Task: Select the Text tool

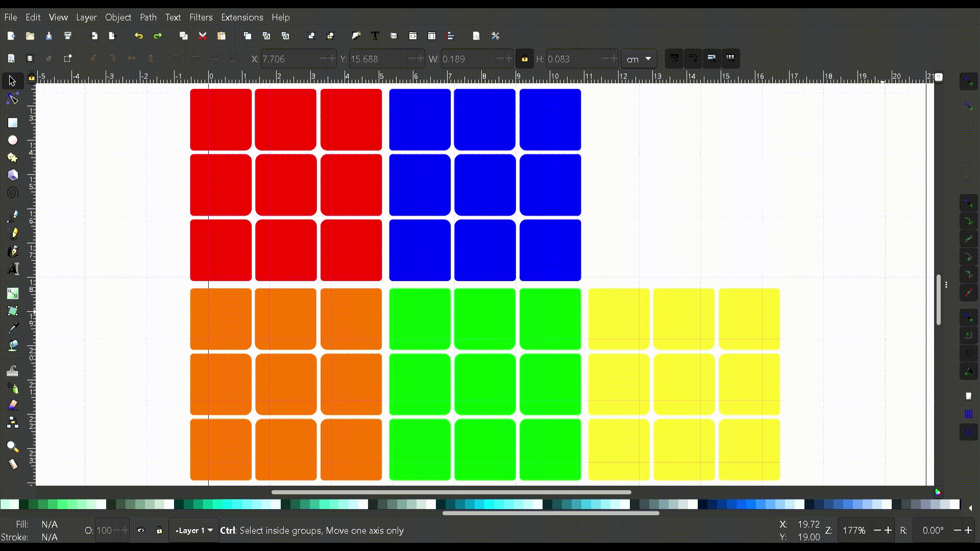Action: point(12,269)
